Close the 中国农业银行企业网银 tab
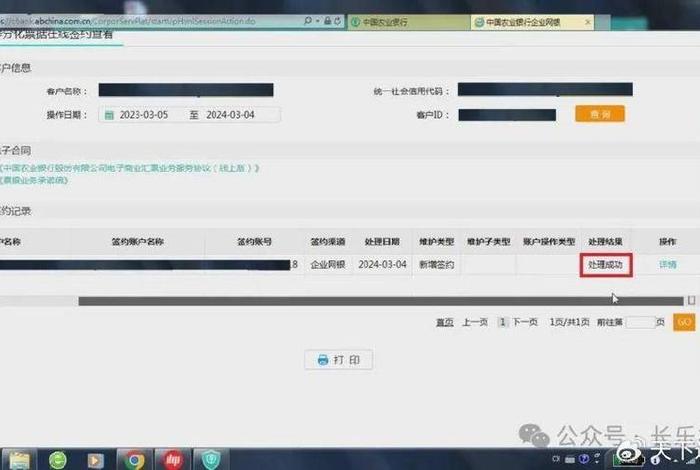This screenshot has height=470, width=700. [588, 21]
